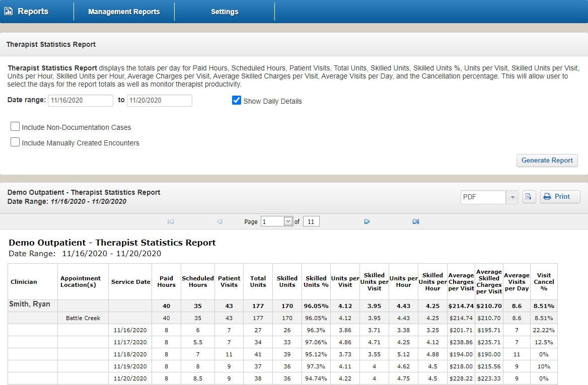Screen dimensions: 588x385
Task: Click the Print button
Action: (560, 196)
